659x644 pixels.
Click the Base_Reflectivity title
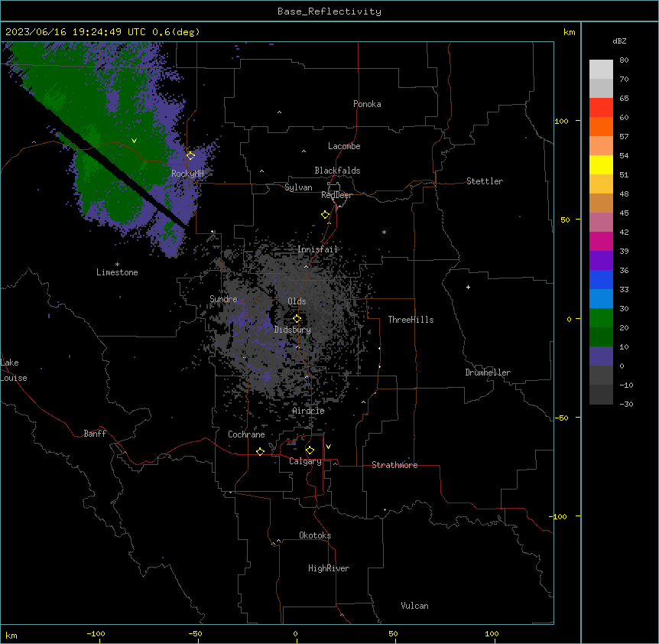click(x=329, y=11)
